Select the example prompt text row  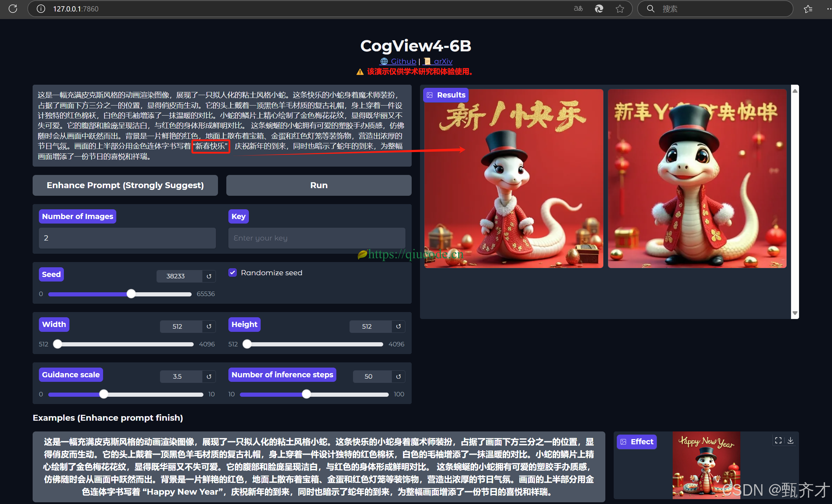pos(319,467)
